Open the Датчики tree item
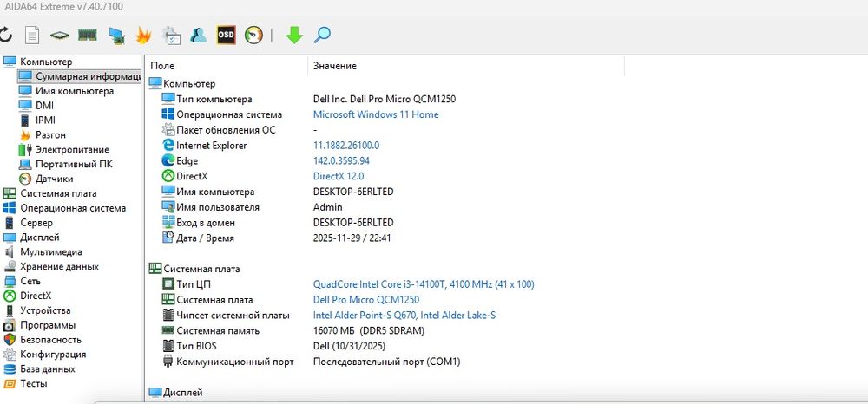This screenshot has height=404, width=868. tap(54, 179)
